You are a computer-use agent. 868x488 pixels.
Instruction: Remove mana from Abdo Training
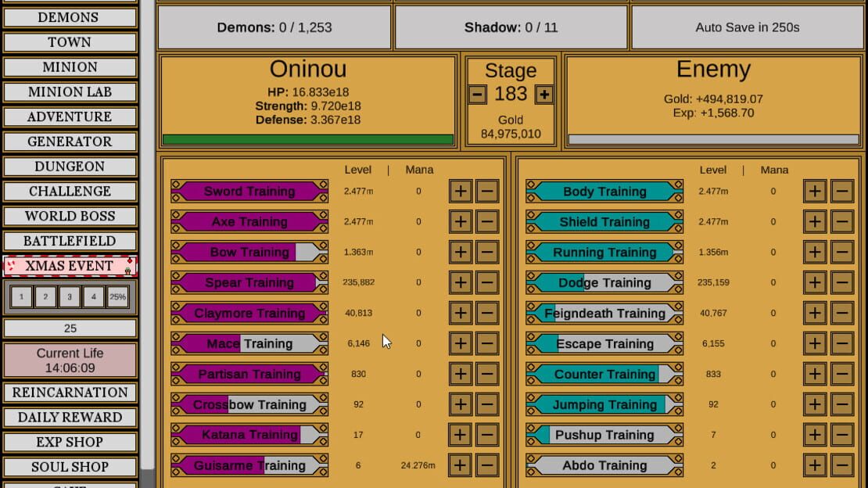[x=842, y=465]
